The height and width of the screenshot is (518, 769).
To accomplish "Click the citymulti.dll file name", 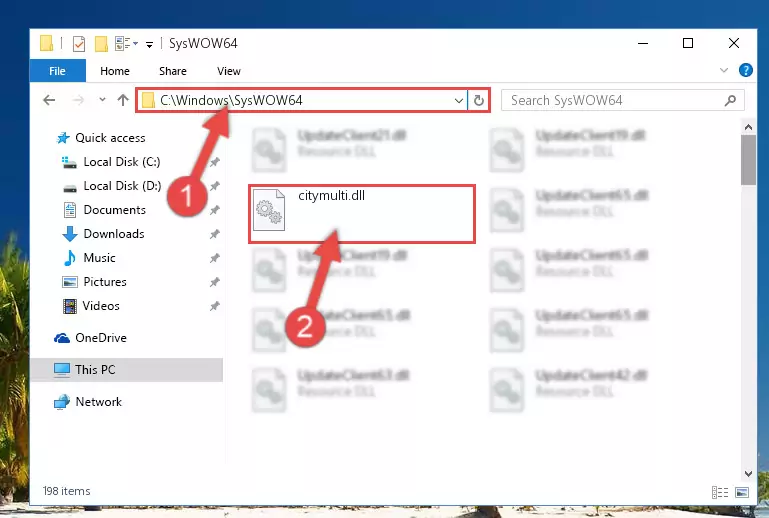I will pos(332,196).
